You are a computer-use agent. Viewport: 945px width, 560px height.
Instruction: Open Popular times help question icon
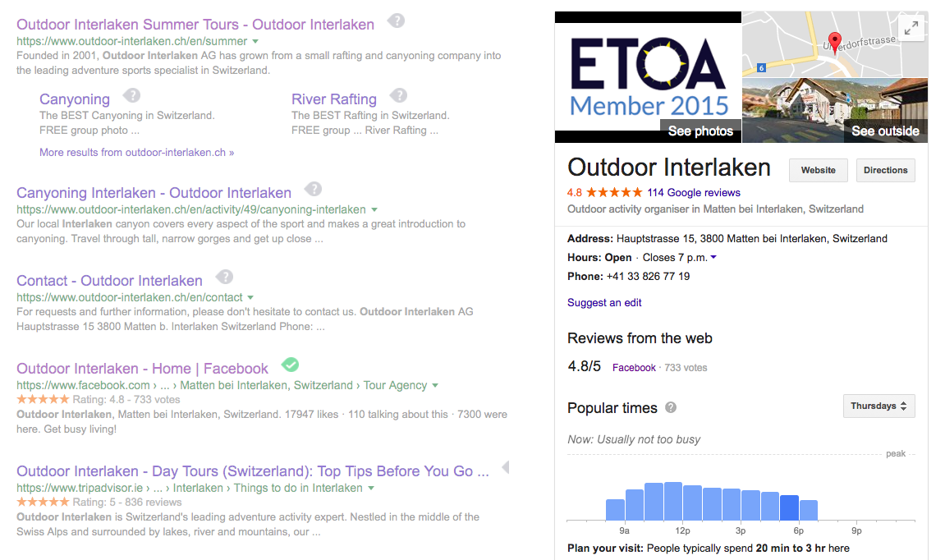click(671, 408)
